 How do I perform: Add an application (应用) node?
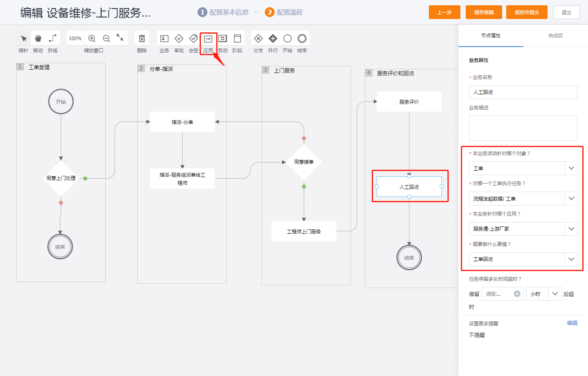[208, 39]
